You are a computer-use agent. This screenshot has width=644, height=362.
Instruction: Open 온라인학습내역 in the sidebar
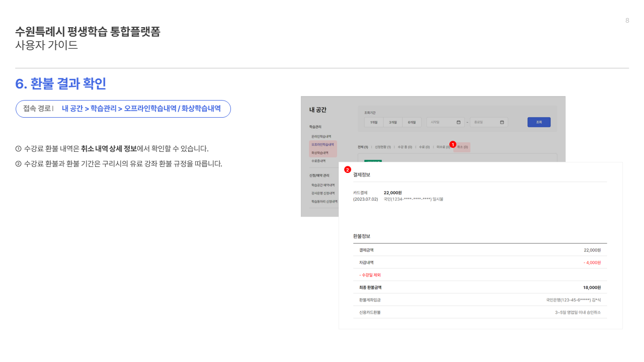click(321, 136)
